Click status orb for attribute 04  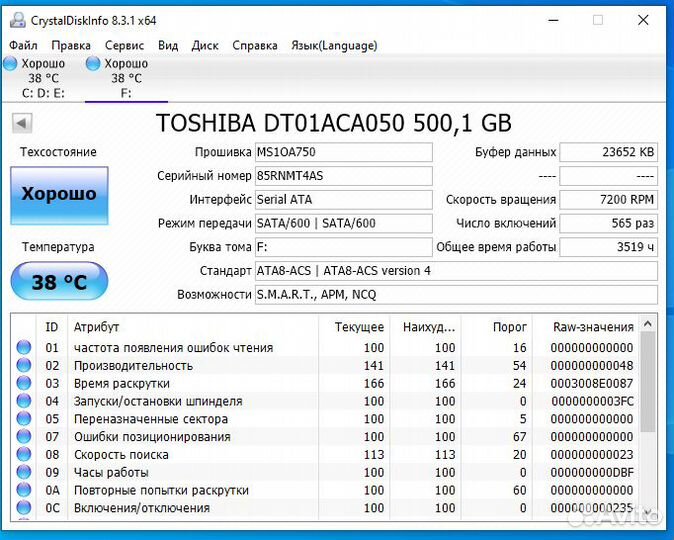pos(24,401)
